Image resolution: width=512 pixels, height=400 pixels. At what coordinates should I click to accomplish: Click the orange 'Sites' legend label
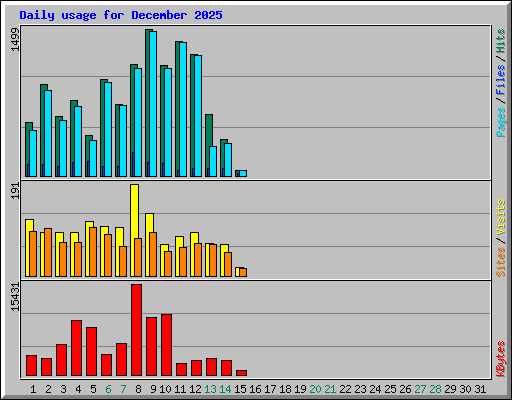point(501,262)
